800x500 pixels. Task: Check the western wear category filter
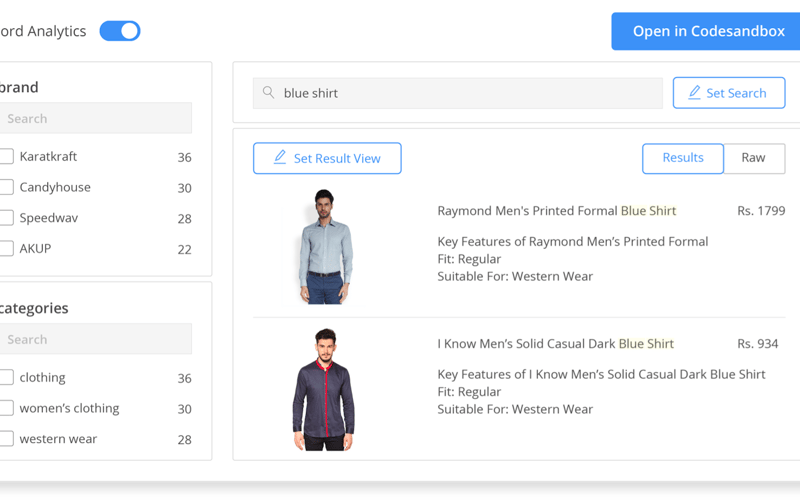[6, 438]
